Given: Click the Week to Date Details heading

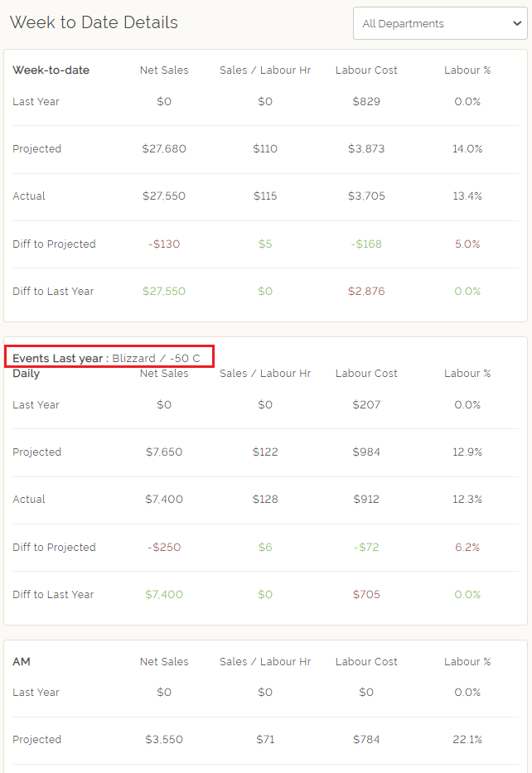Looking at the screenshot, I should point(94,22).
